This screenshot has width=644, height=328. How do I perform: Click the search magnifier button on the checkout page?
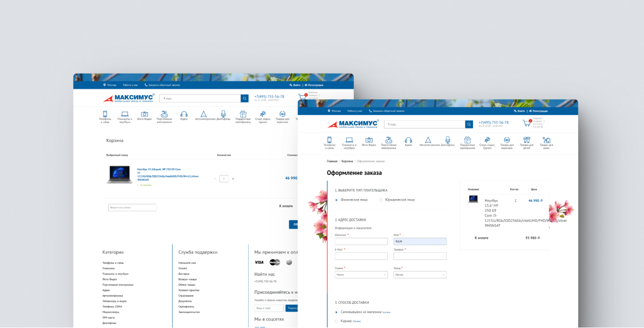pos(469,124)
